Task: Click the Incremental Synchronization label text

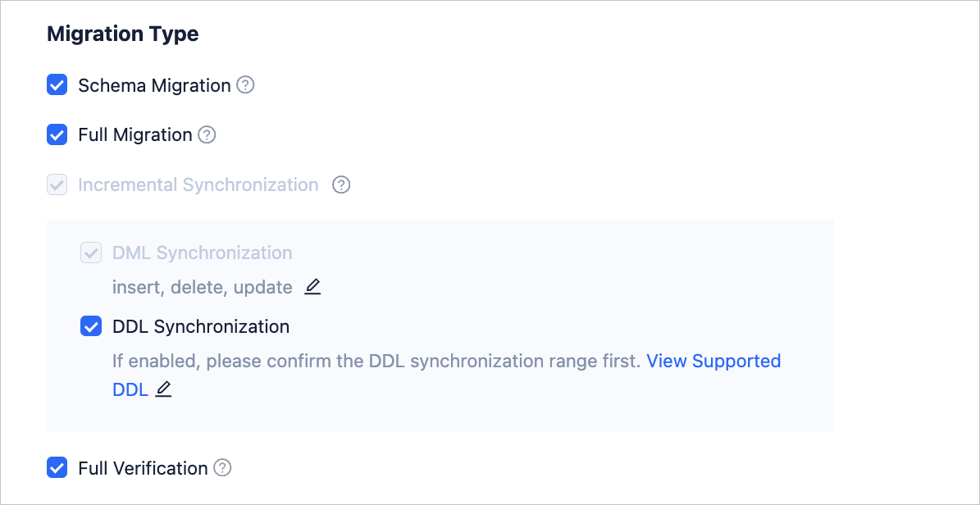Action: coord(198,185)
